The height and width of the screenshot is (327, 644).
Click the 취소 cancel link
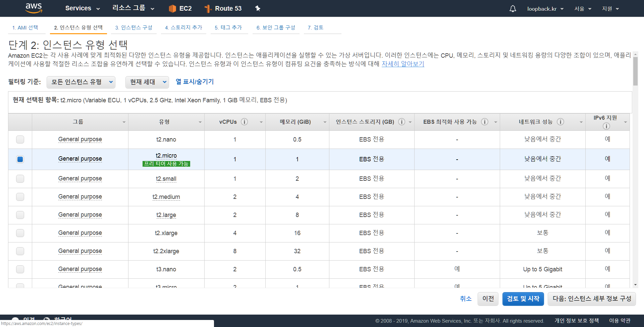click(x=466, y=298)
